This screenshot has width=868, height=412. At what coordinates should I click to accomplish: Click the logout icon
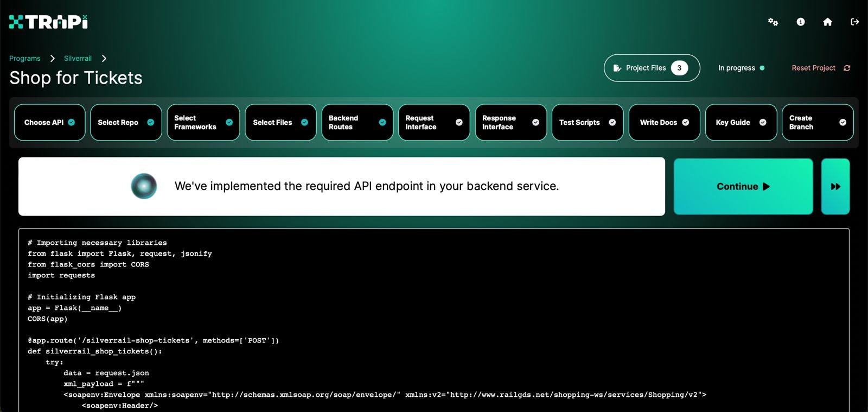click(854, 22)
